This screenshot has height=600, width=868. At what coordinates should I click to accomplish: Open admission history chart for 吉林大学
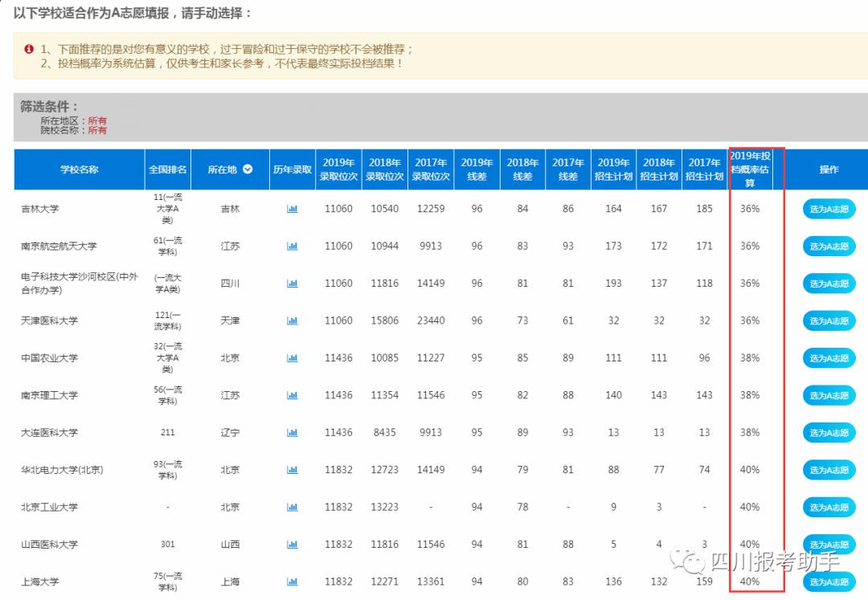tap(293, 209)
